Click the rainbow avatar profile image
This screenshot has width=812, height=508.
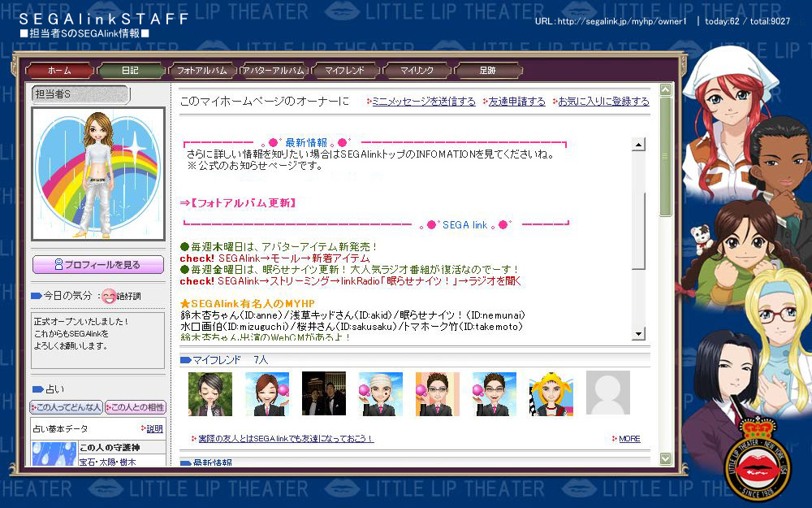(x=97, y=174)
